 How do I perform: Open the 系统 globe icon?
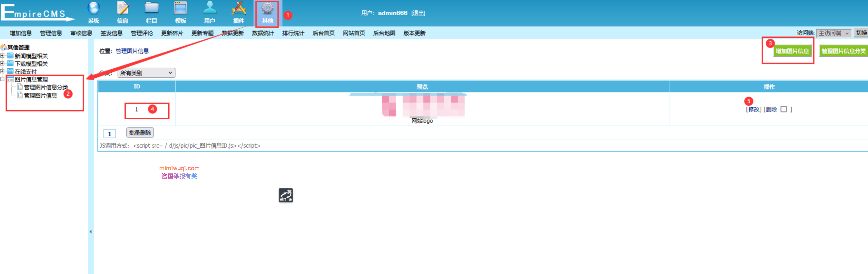click(x=94, y=8)
